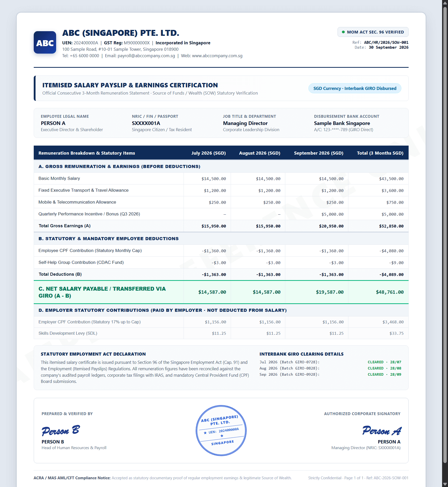Click the Managing Director job title in employee details
This screenshot has width=448, height=487.
point(245,123)
